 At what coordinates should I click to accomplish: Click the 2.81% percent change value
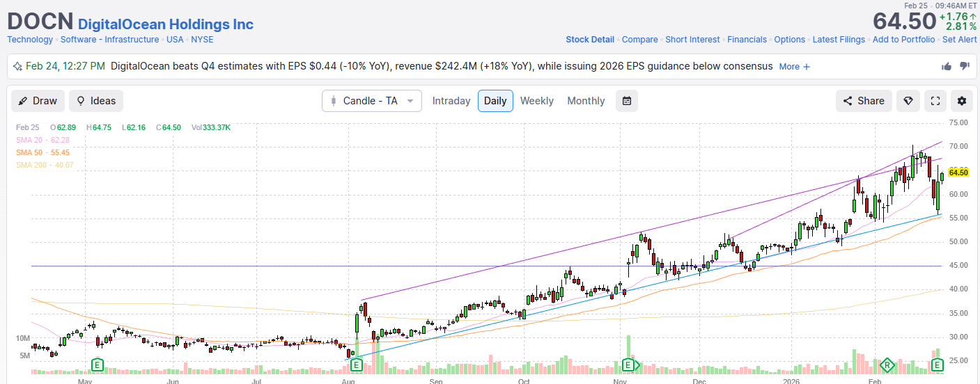(x=961, y=27)
